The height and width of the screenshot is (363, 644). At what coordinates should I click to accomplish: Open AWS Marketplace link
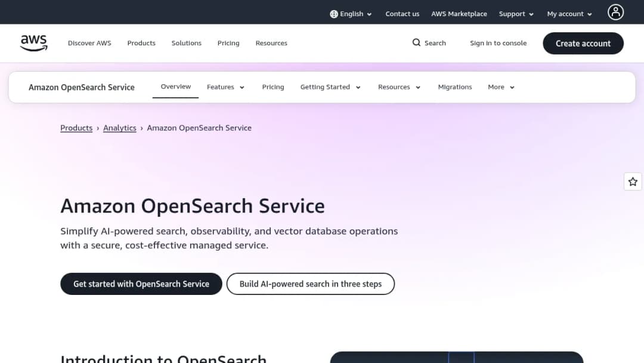(x=459, y=14)
